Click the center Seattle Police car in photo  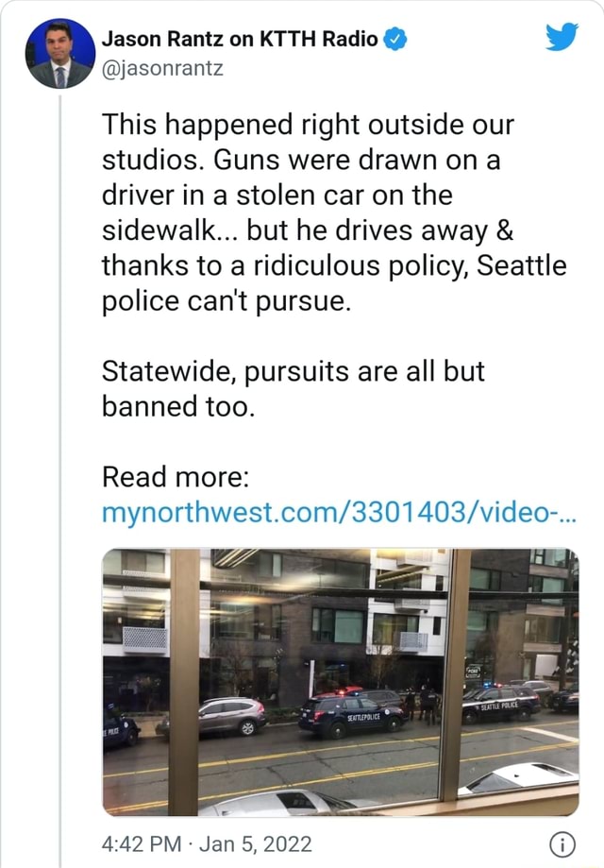pos(352,715)
